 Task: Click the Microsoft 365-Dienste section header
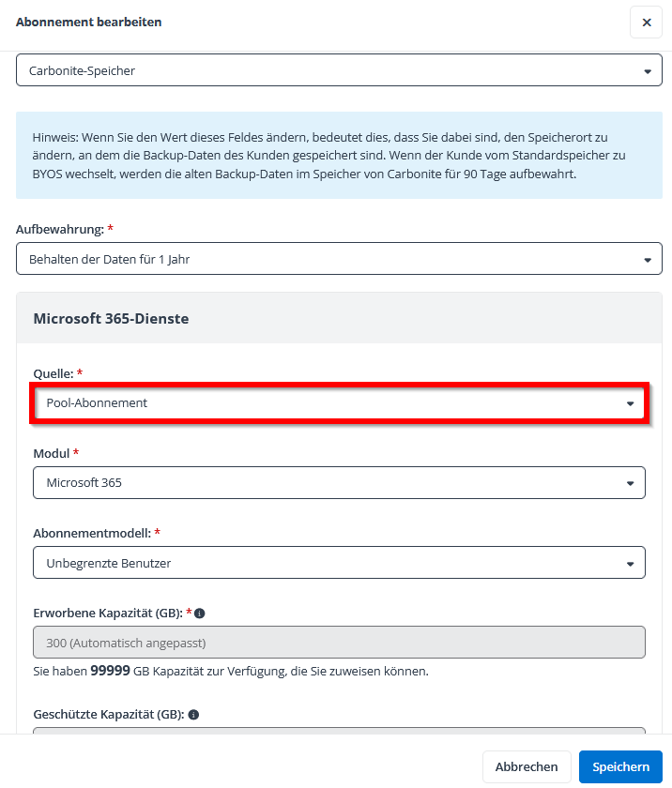point(111,319)
